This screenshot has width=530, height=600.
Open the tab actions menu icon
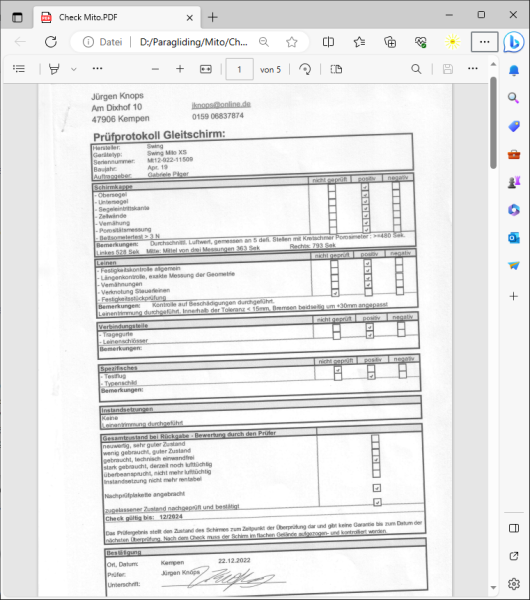(x=17, y=17)
